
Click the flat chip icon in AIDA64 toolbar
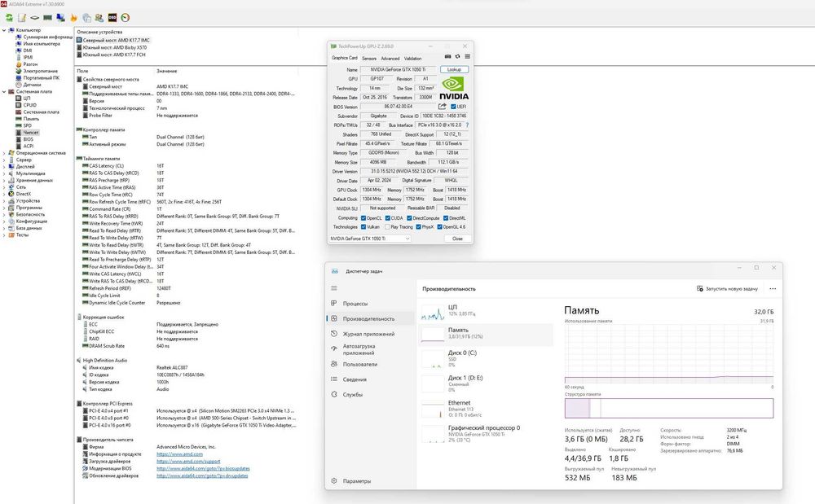pos(35,18)
